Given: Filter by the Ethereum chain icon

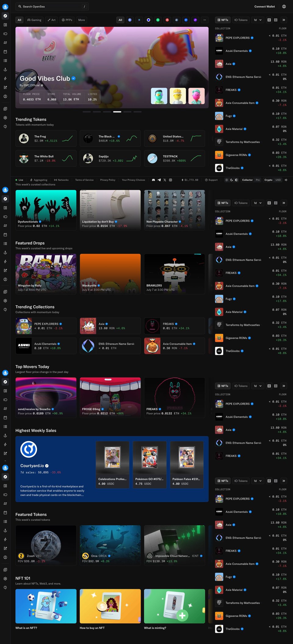Looking at the screenshot, I should click(x=130, y=20).
